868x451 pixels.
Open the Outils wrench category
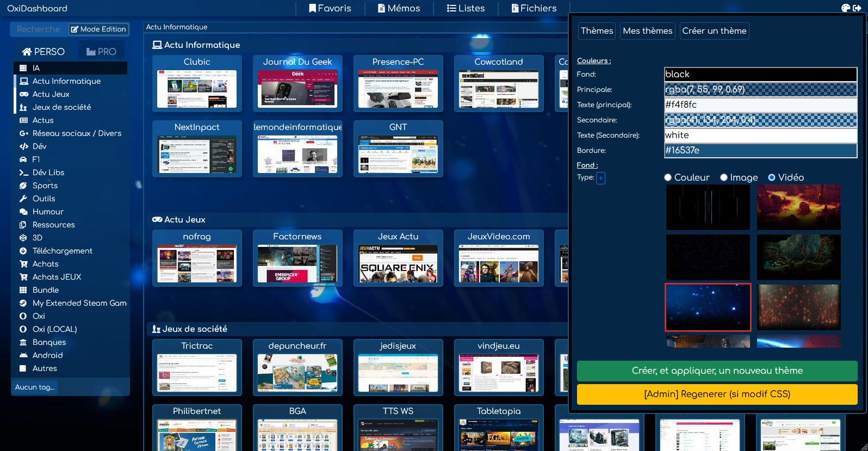(x=71, y=199)
